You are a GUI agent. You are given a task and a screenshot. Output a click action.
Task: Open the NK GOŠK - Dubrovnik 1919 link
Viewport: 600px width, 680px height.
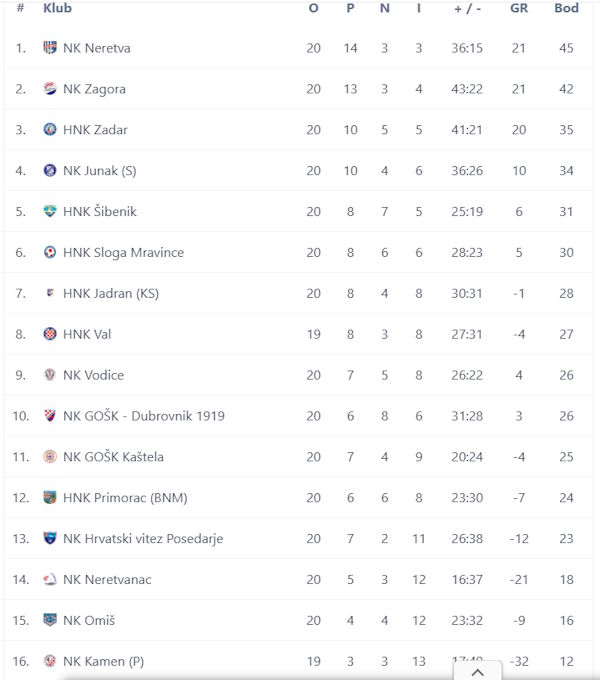coord(144,416)
